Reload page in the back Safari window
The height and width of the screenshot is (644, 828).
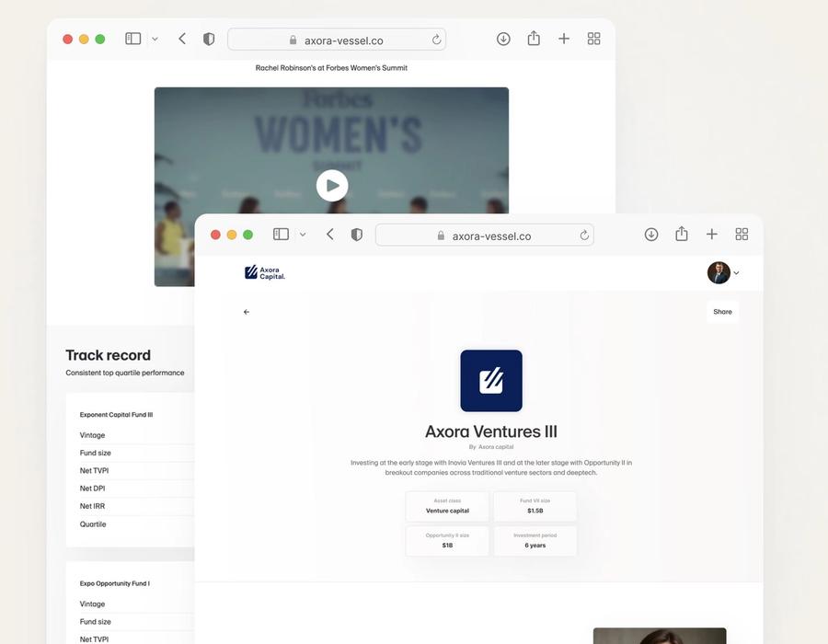[x=436, y=40]
